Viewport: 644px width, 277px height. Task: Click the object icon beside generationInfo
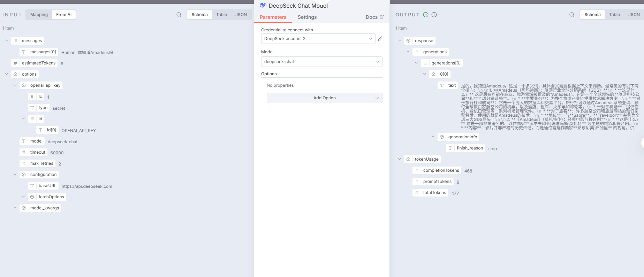point(442,137)
